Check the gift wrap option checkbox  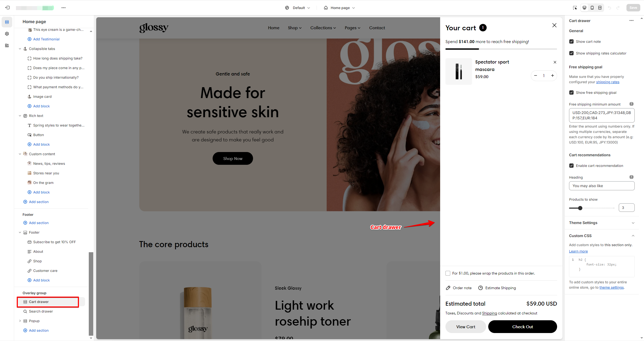448,273
